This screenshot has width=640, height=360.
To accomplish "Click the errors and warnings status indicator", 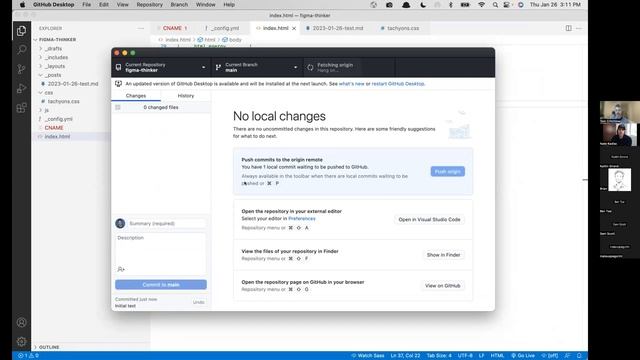I will click(28, 356).
